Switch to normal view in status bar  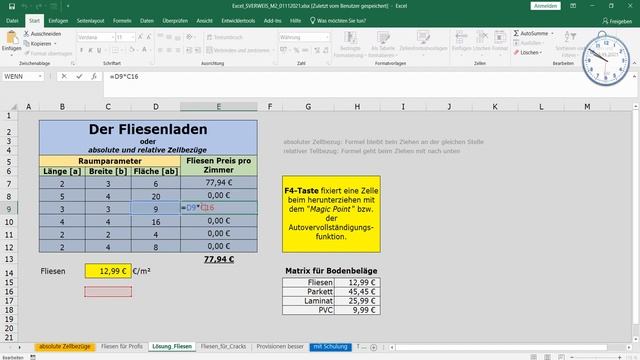533,357
